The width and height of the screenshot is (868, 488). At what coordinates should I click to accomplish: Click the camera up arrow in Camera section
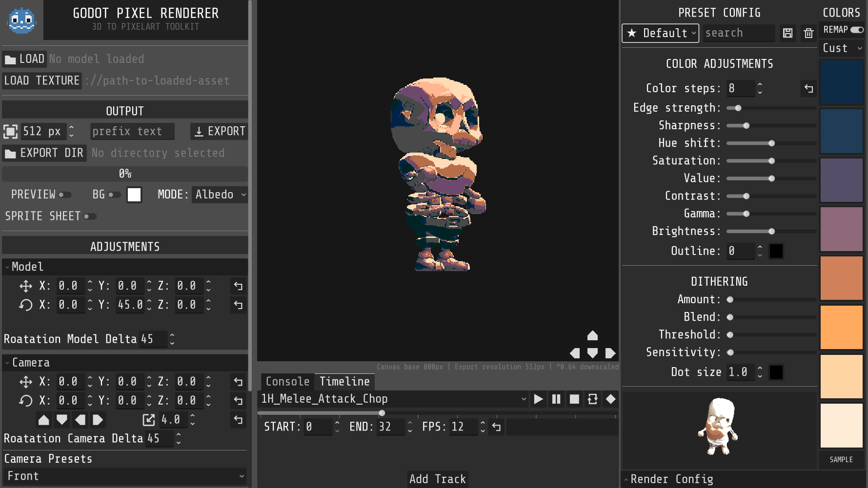pyautogui.click(x=44, y=420)
